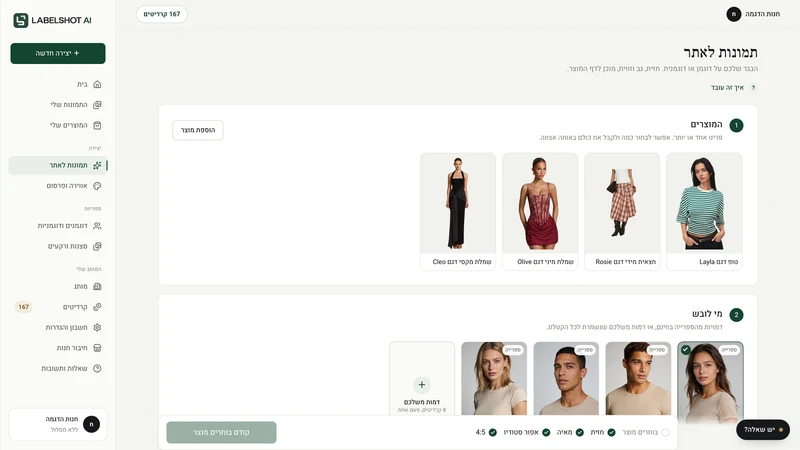Viewport: 800px width, 450px height.
Task: Select the curly-haired male model
Action: (x=638, y=379)
